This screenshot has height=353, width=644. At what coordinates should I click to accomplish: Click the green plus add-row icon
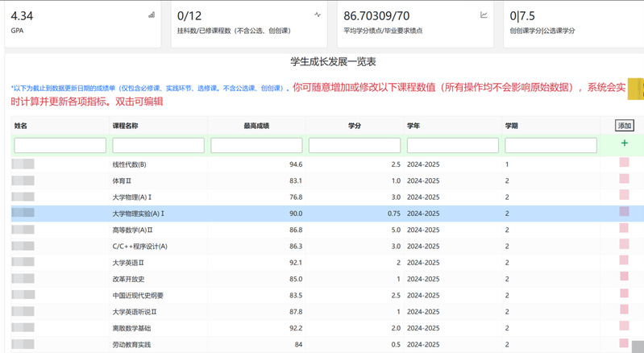624,143
